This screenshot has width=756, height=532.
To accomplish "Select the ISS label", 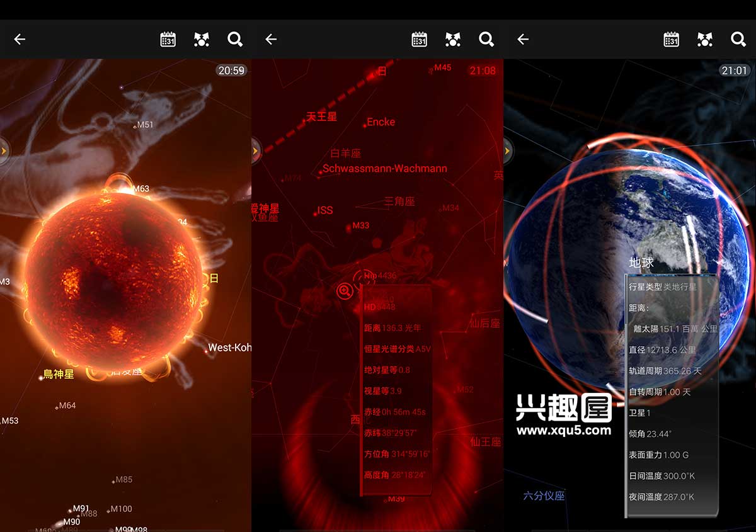I will (325, 210).
